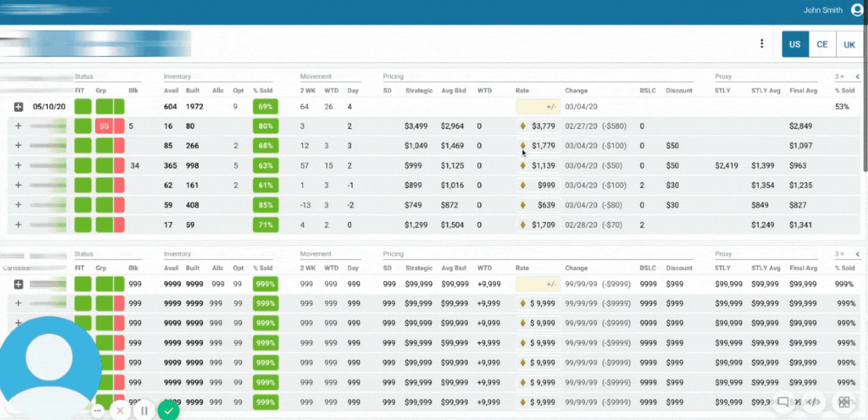868x420 pixels.
Task: Click the 63% sold green badge
Action: tap(265, 165)
